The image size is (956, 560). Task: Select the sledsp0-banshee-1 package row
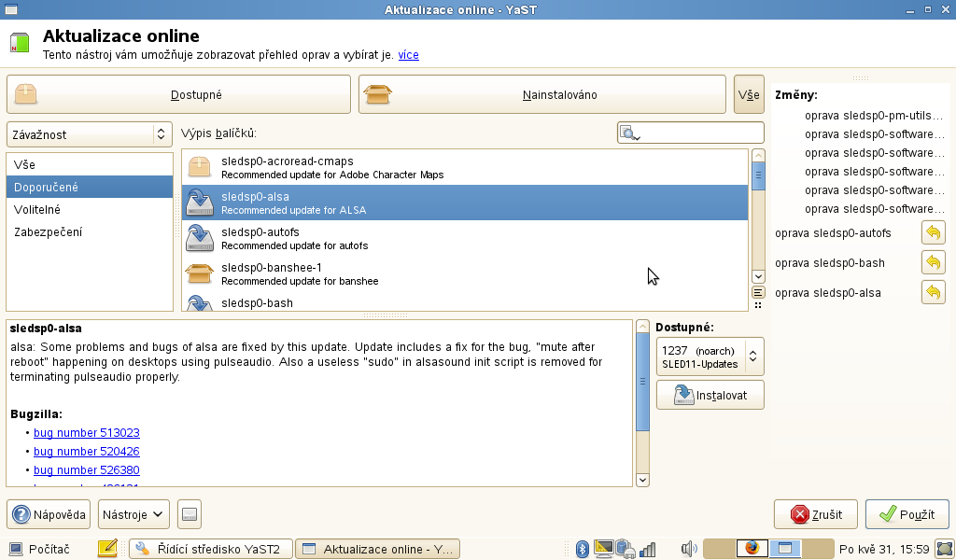465,273
